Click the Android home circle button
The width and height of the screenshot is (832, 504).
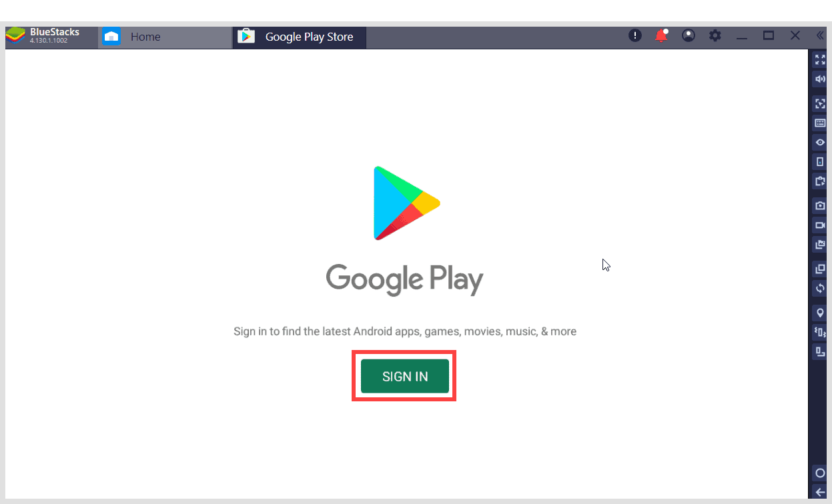coord(821,473)
